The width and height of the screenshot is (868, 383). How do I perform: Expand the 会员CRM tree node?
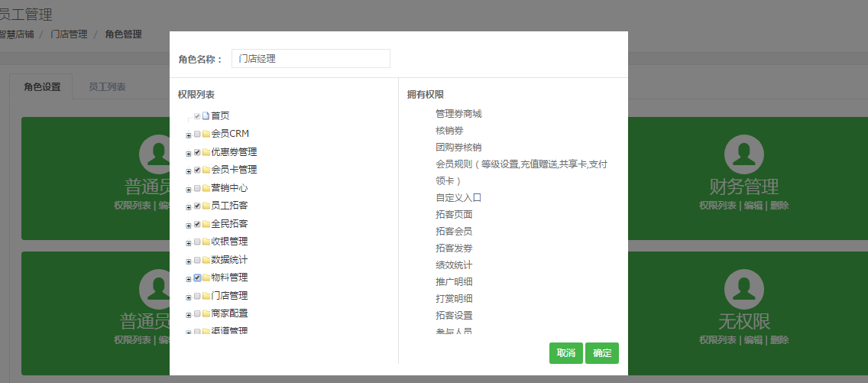(189, 135)
